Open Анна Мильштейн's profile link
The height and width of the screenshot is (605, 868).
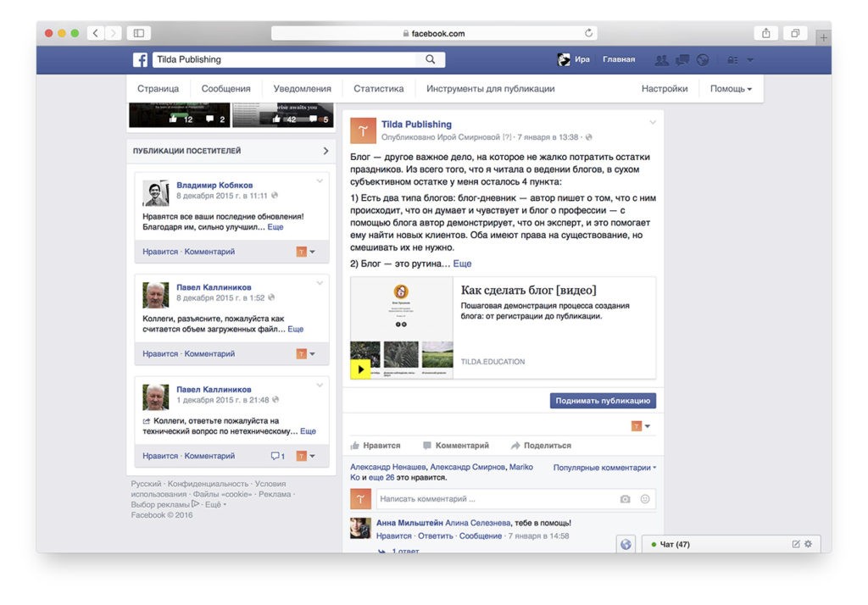pyautogui.click(x=409, y=523)
